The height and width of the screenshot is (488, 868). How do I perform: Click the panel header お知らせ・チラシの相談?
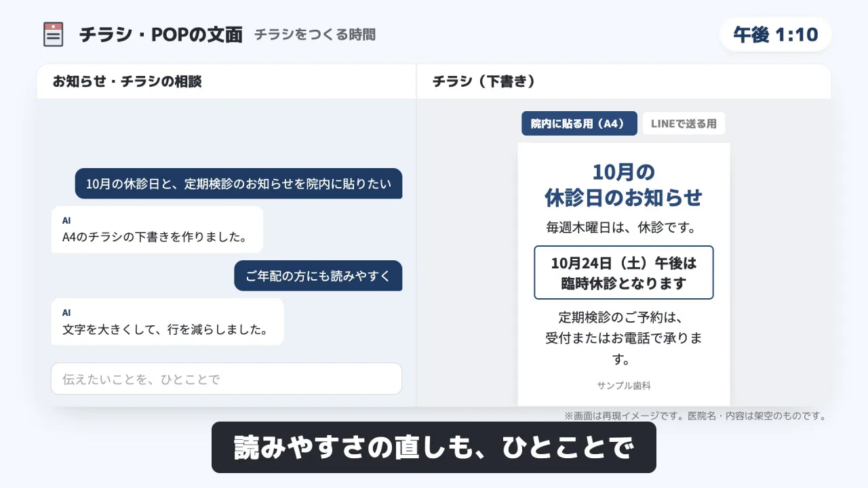pyautogui.click(x=127, y=82)
